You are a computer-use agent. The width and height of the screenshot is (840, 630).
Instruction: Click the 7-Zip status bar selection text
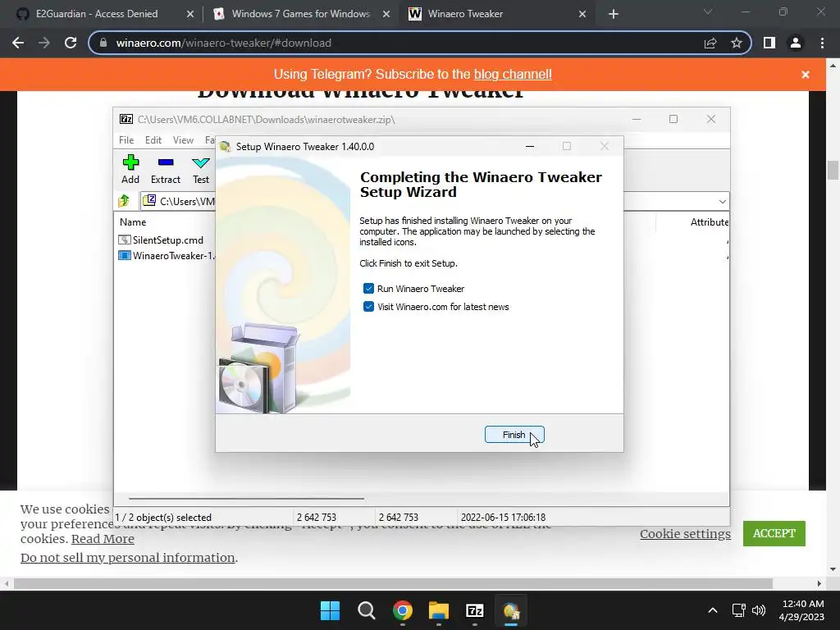pyautogui.click(x=163, y=518)
